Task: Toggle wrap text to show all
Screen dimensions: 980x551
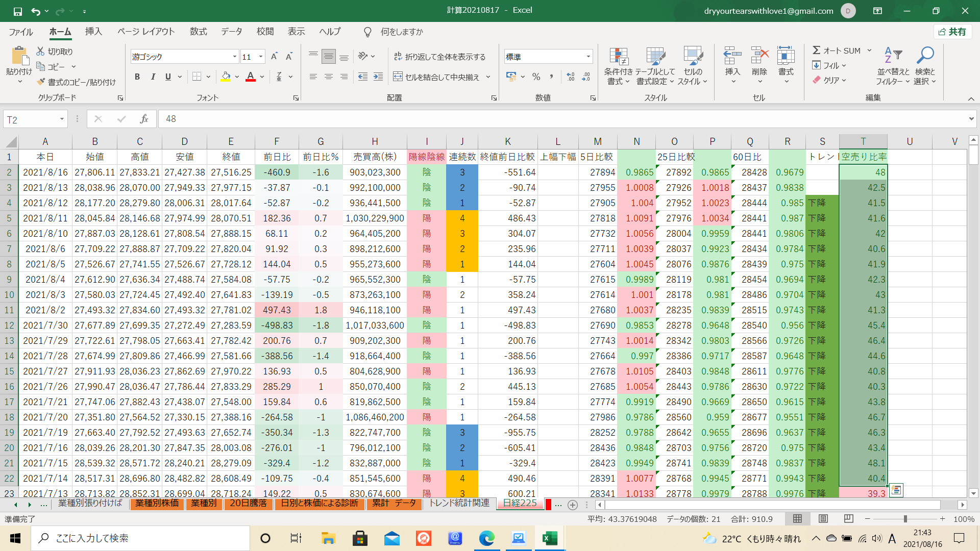Action: click(439, 57)
